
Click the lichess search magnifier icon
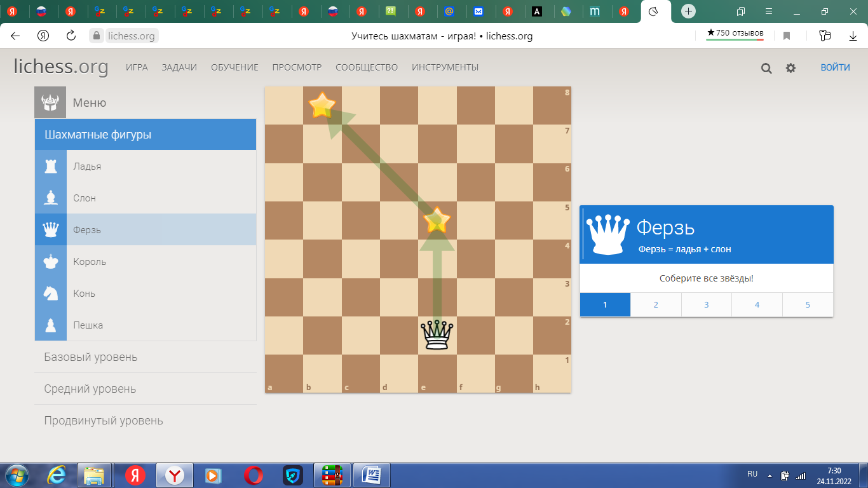(x=766, y=68)
